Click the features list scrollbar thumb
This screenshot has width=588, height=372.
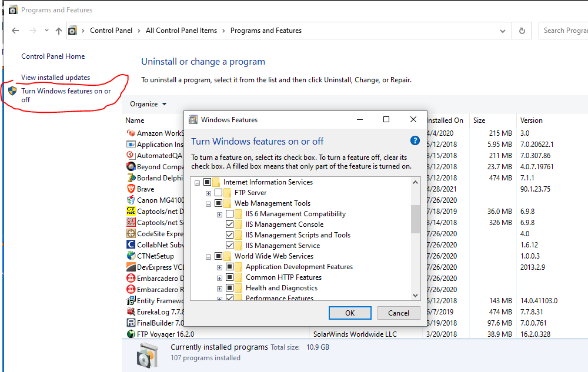[x=415, y=219]
